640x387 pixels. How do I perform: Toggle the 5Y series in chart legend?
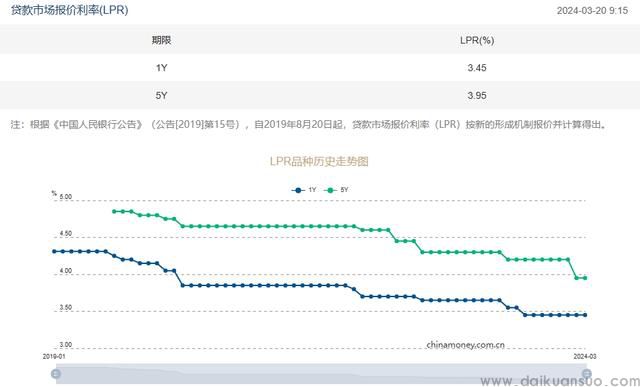[336, 190]
